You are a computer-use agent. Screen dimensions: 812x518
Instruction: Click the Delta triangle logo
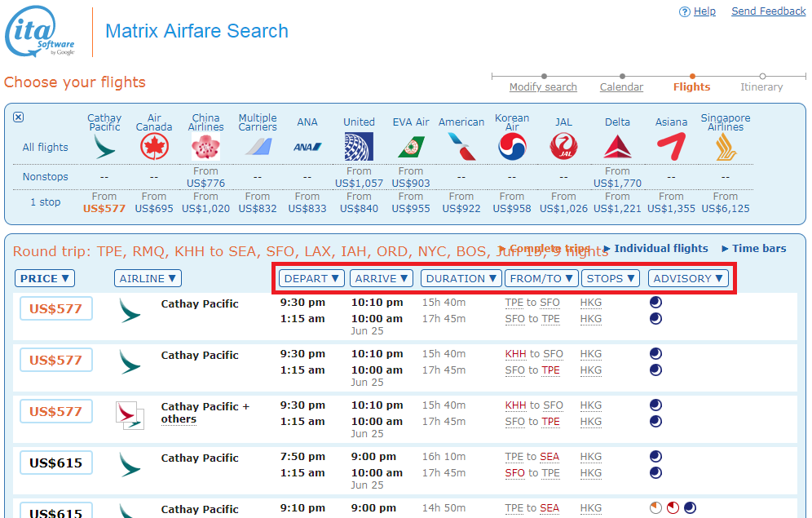(x=617, y=147)
